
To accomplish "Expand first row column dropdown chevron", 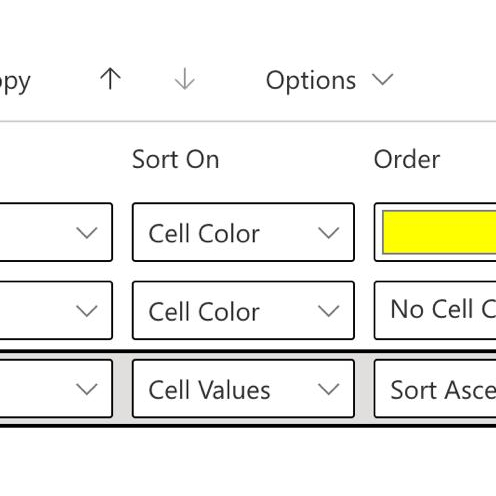I will (x=87, y=233).
